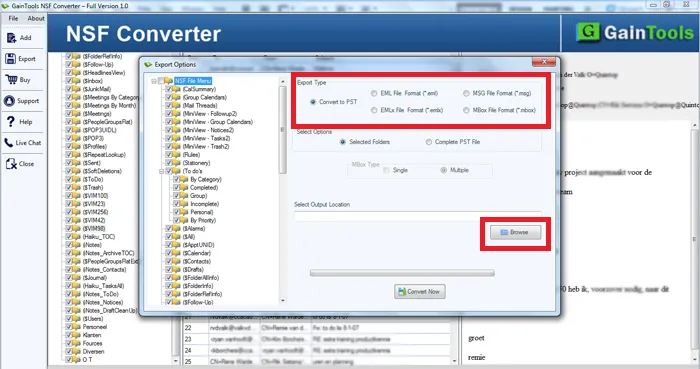Uncheck the (MiniView - Trash2) checkbox
Image resolution: width=700 pixels, height=369 pixels.
click(169, 146)
